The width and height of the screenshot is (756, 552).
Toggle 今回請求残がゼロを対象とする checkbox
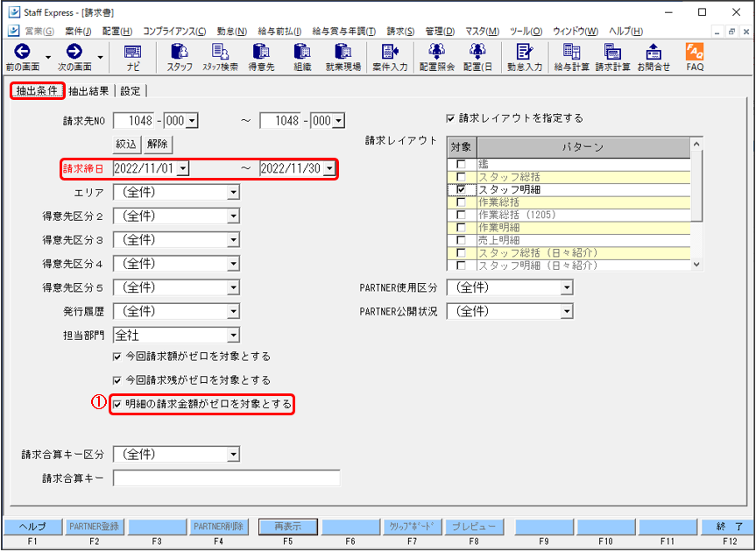pyautogui.click(x=117, y=380)
